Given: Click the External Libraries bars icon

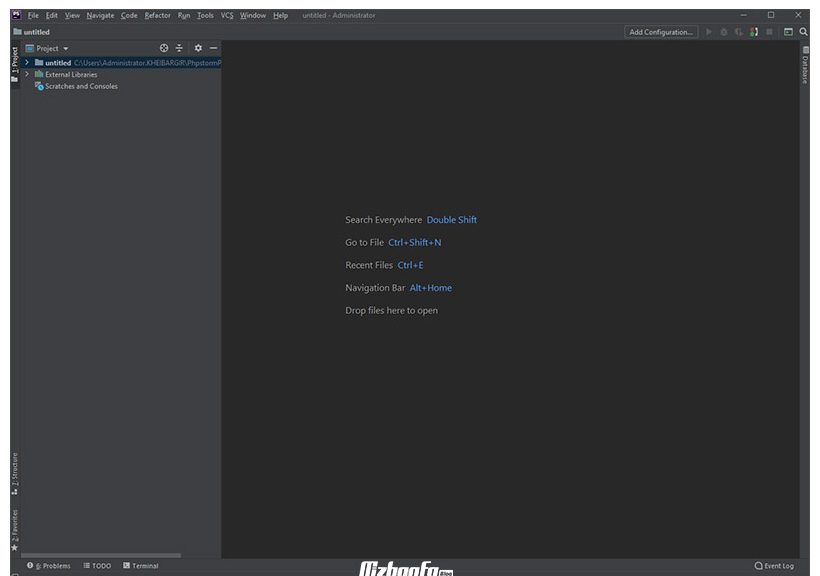Looking at the screenshot, I should [x=39, y=74].
